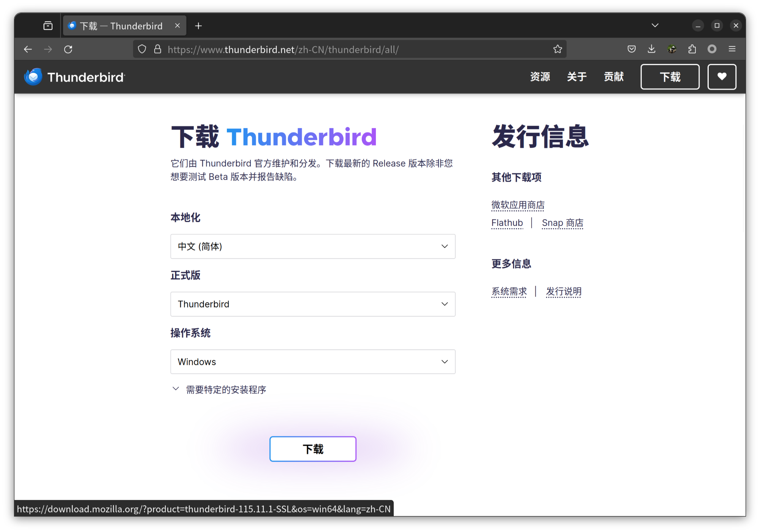The width and height of the screenshot is (760, 532).
Task: Open the Flathub link
Action: [507, 223]
